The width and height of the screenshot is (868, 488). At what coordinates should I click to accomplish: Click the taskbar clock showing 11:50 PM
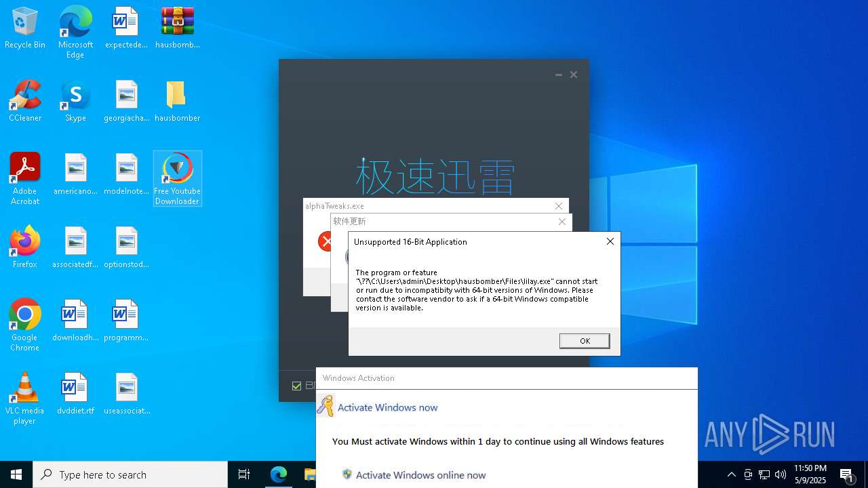pos(810,474)
